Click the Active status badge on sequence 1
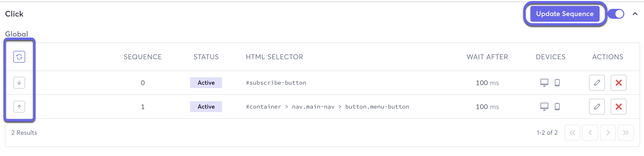Screen dimensions: 644x156 206,106
